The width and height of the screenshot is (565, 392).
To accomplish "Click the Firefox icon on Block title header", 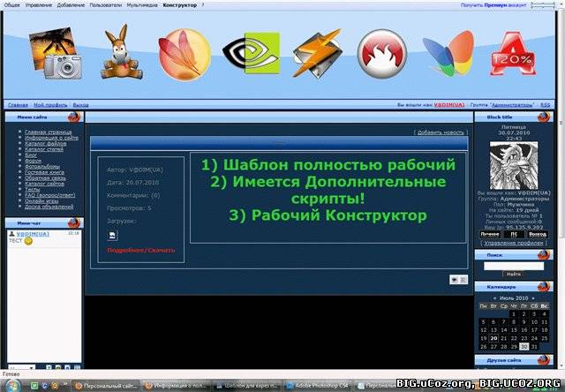I will [544, 117].
